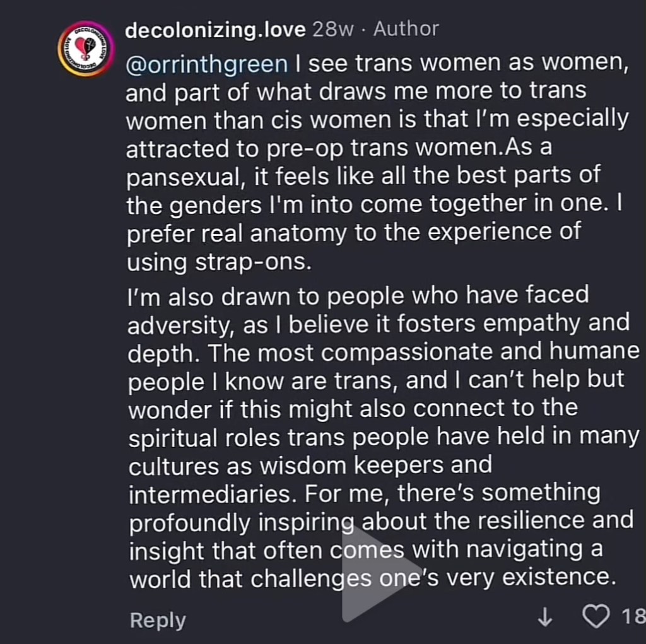Reply to this comment
This screenshot has width=646, height=644.
158,620
